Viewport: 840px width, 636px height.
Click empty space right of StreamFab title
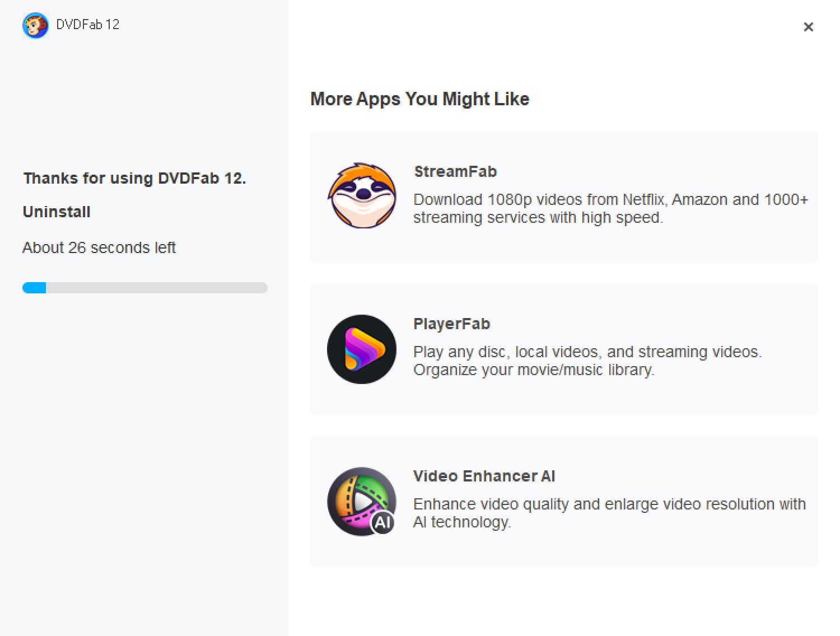point(644,171)
